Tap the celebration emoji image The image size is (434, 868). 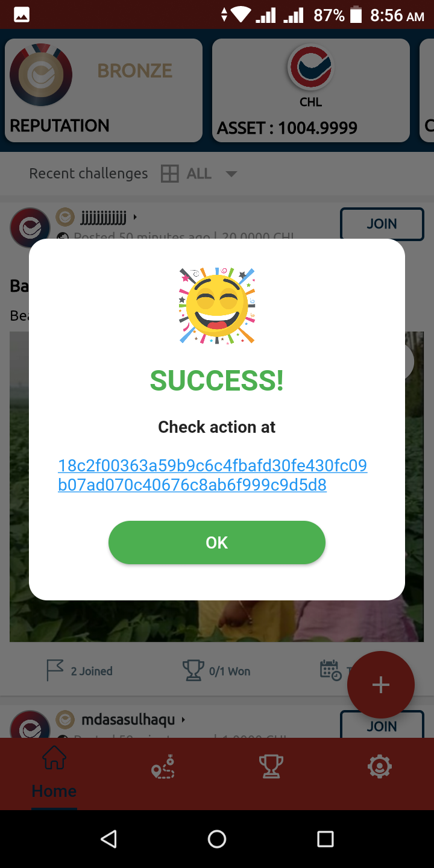click(217, 306)
